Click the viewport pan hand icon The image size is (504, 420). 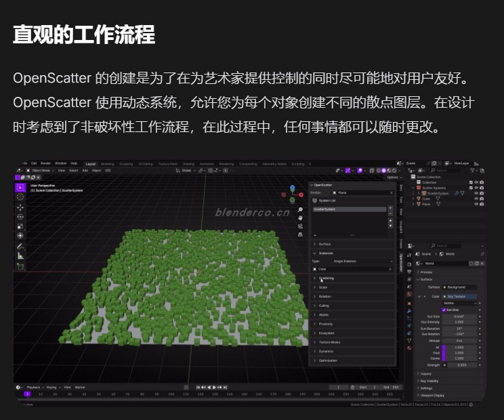pos(300,217)
